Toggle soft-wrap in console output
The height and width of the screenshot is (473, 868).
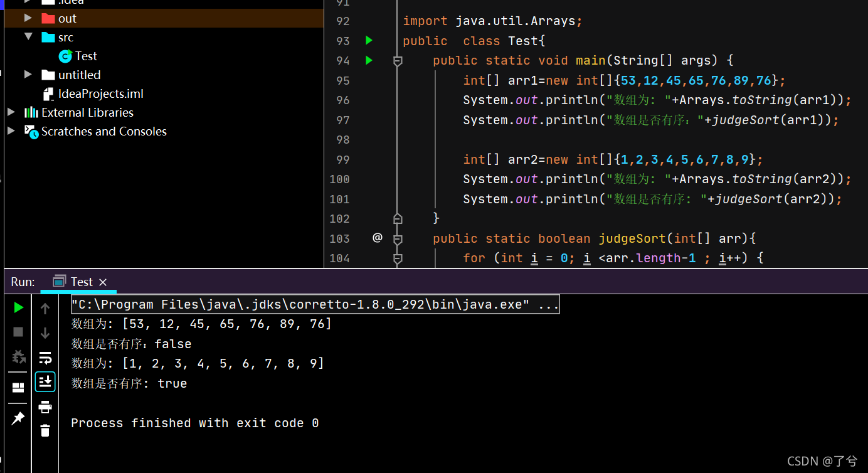45,358
